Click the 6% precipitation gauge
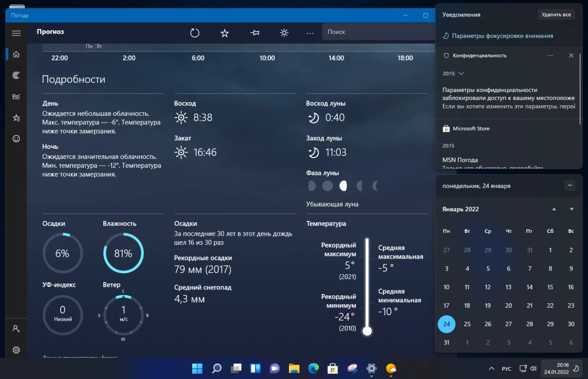The width and height of the screenshot is (588, 379). (x=62, y=253)
